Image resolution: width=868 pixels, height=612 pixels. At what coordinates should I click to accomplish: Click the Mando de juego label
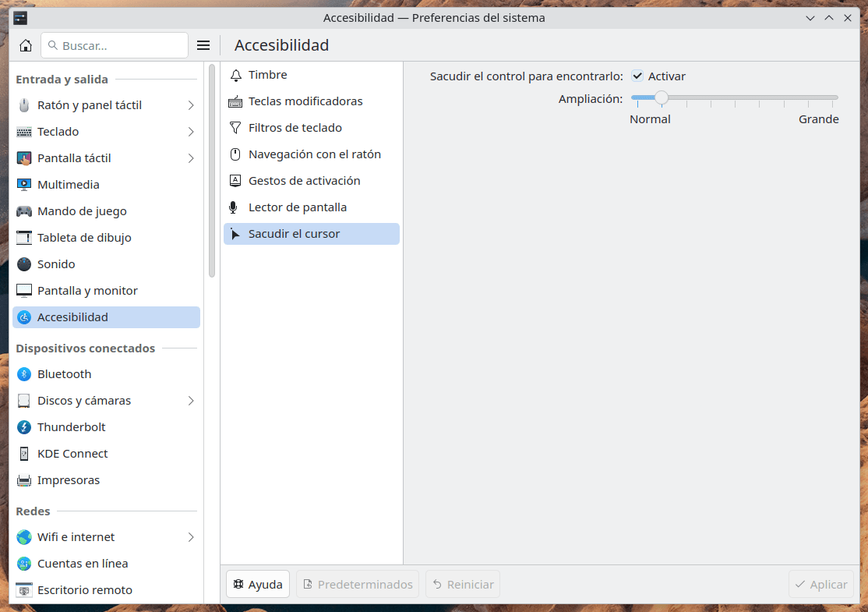[82, 211]
